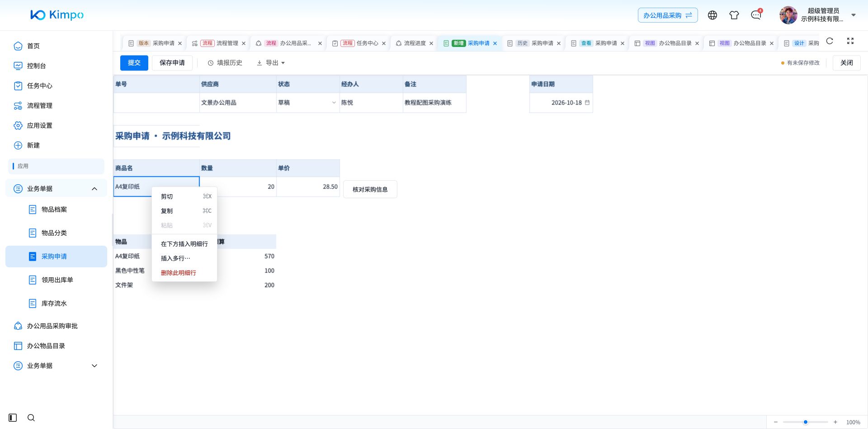Click the refresh icon in tab bar

pos(830,41)
